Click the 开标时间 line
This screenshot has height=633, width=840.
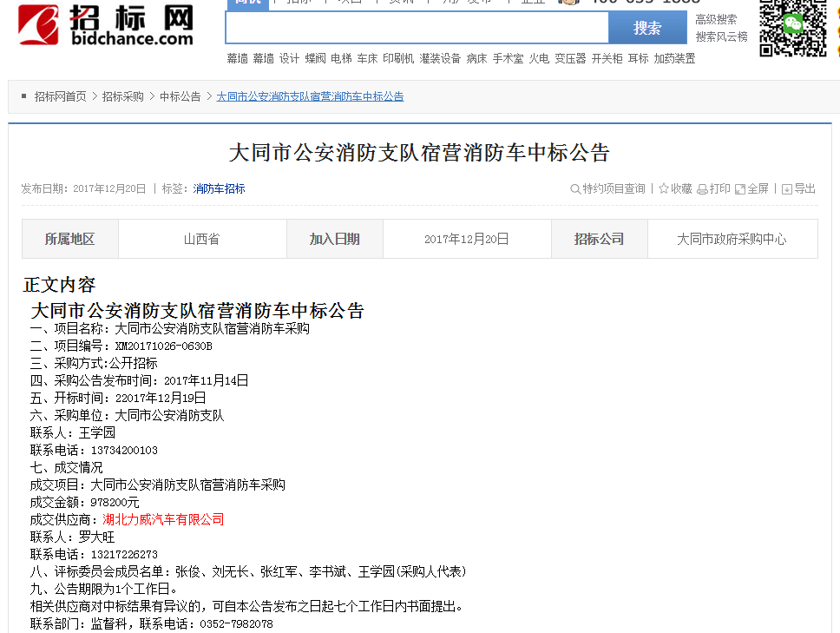(x=118, y=399)
